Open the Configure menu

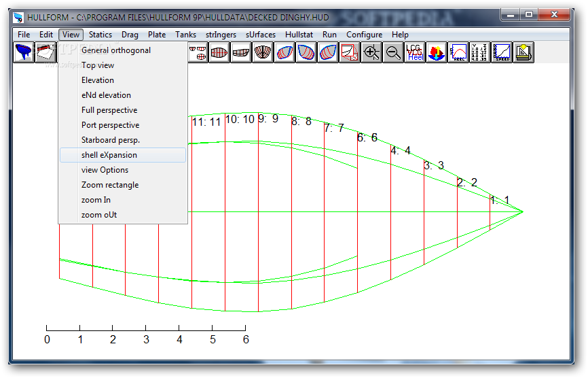364,35
